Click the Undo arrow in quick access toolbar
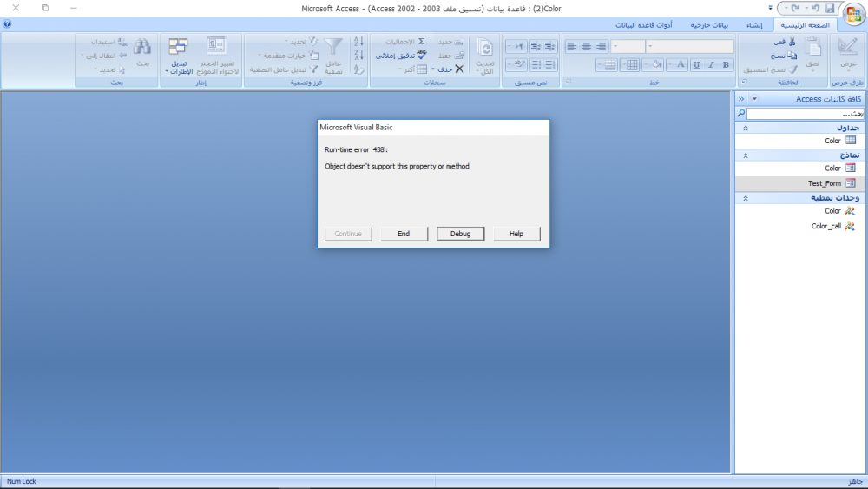This screenshot has height=489, width=868. 815,9
